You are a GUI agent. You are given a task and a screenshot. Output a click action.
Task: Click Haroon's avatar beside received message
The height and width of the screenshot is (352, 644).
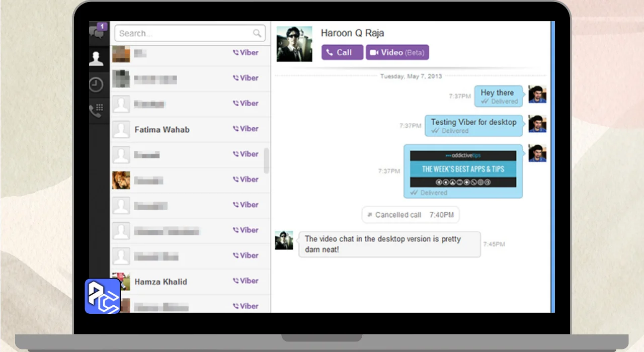click(284, 240)
